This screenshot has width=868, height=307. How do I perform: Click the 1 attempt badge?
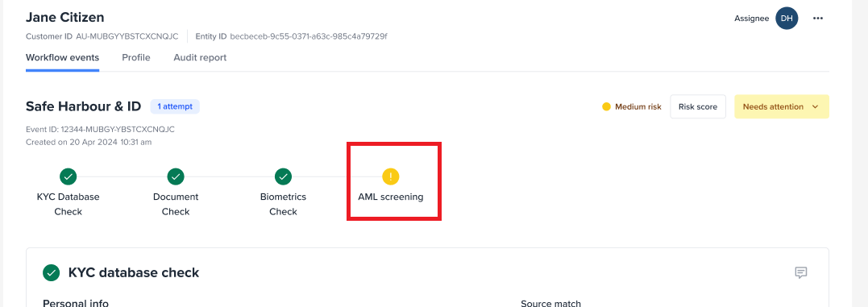click(x=175, y=106)
